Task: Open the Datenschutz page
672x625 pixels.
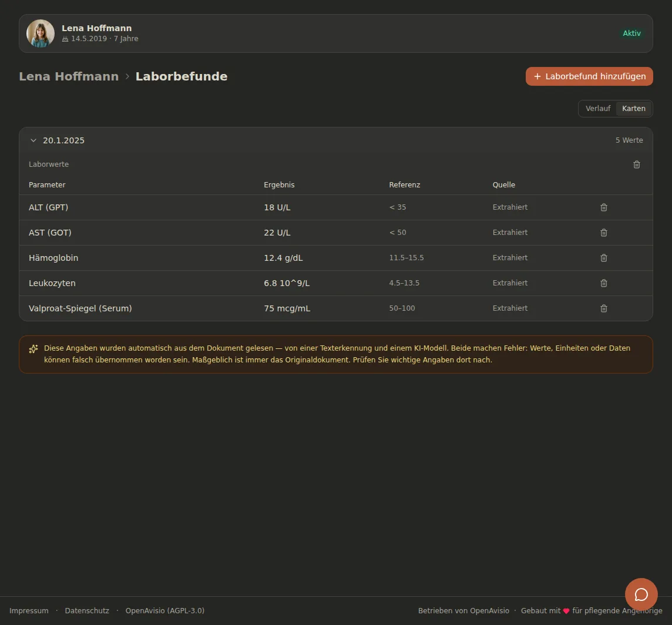Action: [87, 610]
